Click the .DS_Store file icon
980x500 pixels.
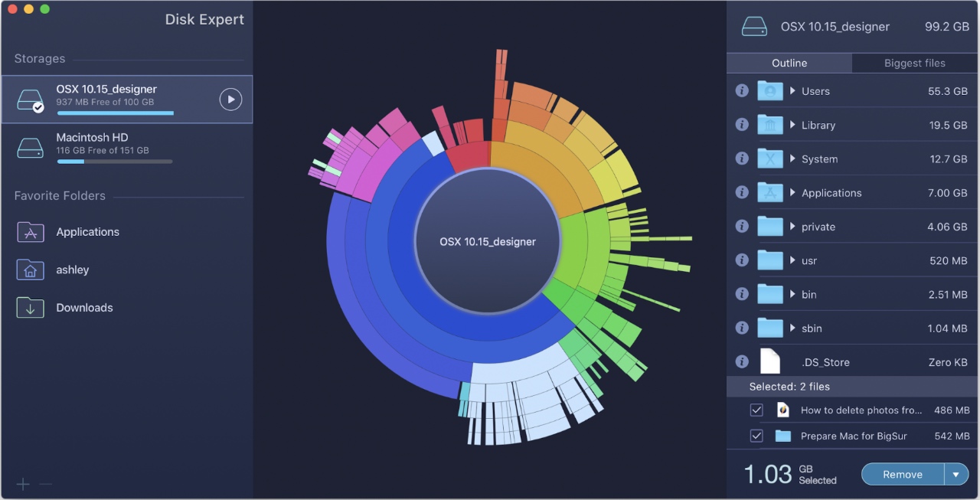(x=769, y=361)
